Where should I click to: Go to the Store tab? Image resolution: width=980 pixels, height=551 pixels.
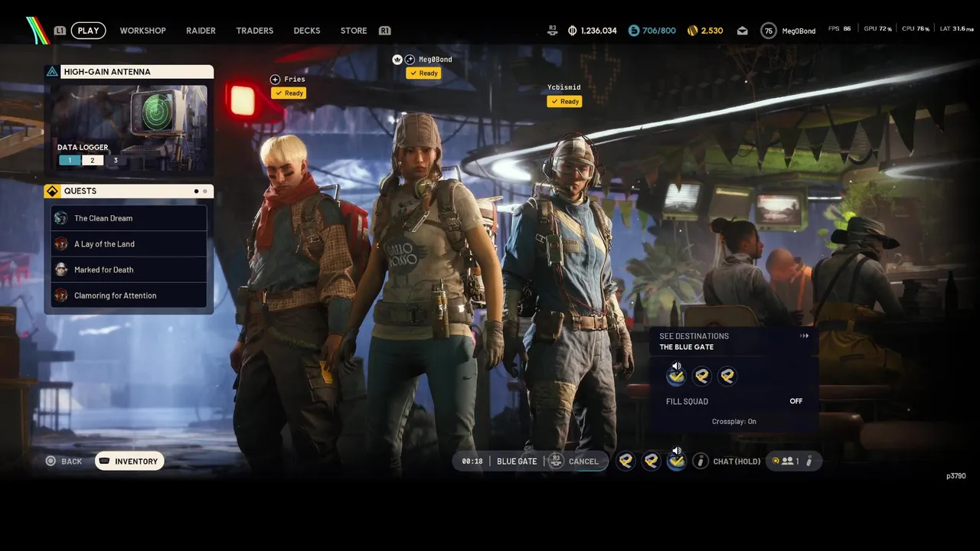(354, 31)
